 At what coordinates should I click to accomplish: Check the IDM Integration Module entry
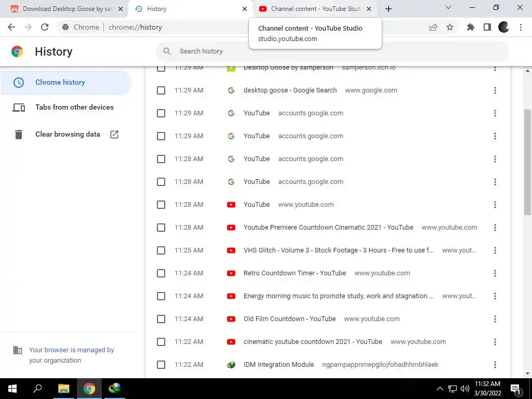(161, 365)
